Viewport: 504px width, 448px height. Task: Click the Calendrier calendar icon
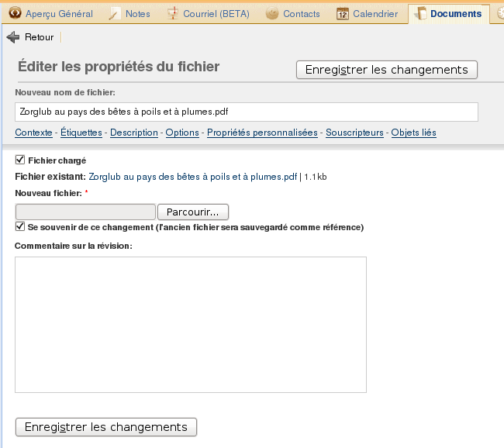click(x=342, y=13)
